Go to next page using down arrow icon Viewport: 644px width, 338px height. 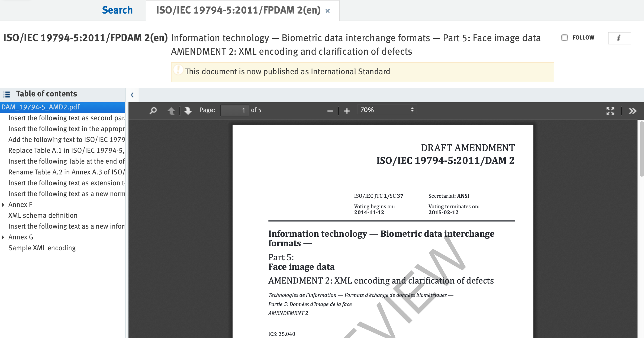point(188,110)
